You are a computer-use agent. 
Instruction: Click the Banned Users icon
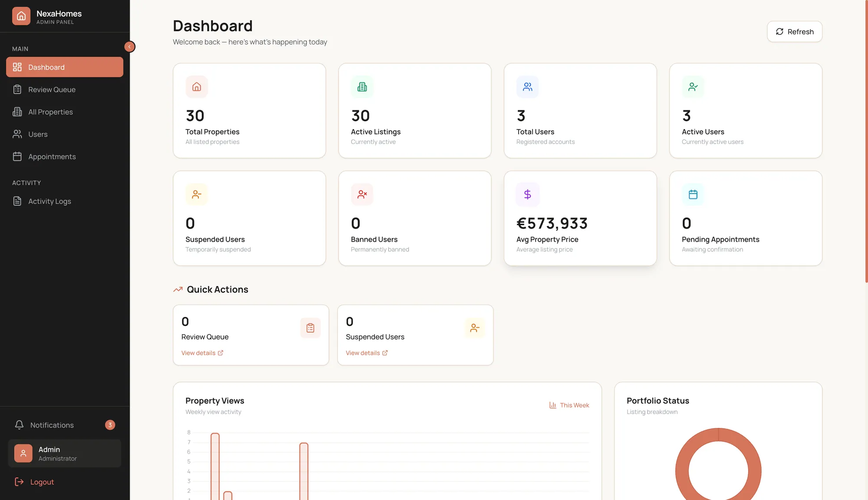(x=362, y=194)
